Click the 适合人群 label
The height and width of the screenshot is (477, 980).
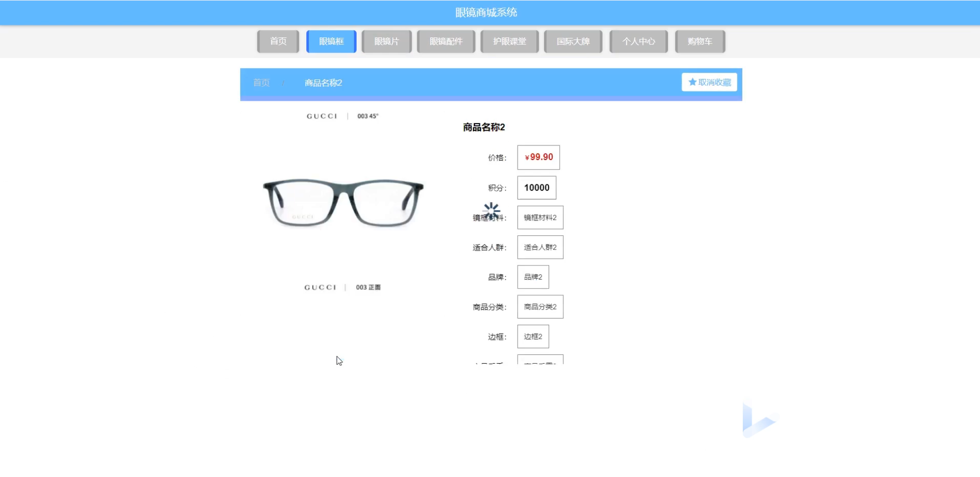[x=489, y=248]
